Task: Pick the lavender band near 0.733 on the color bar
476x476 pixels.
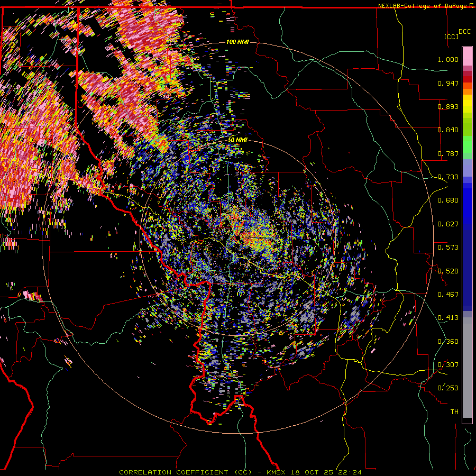Action: pos(467,168)
